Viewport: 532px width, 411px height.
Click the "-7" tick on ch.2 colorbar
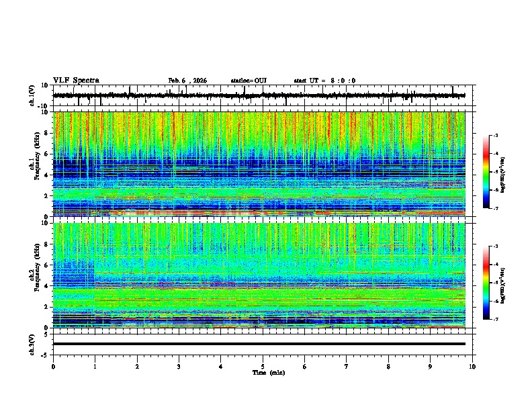[495, 319]
